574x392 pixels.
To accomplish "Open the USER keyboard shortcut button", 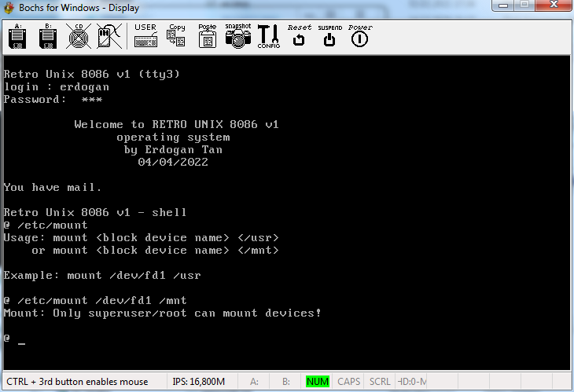I will [145, 36].
